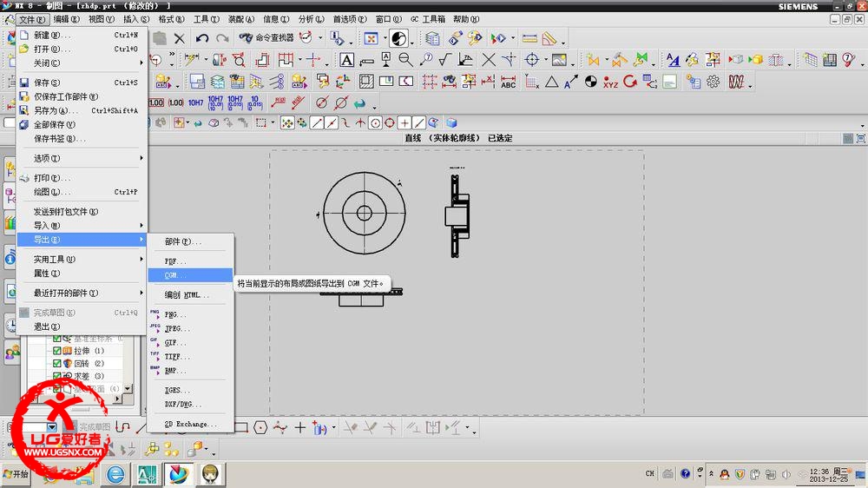The width and height of the screenshot is (868, 488).
Task: Choose 新建 (New) from File menu
Action: tap(82, 35)
